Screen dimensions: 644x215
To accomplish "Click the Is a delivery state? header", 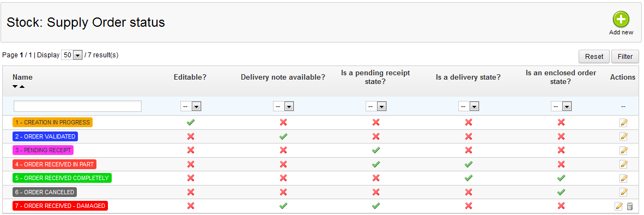I will (x=468, y=77).
